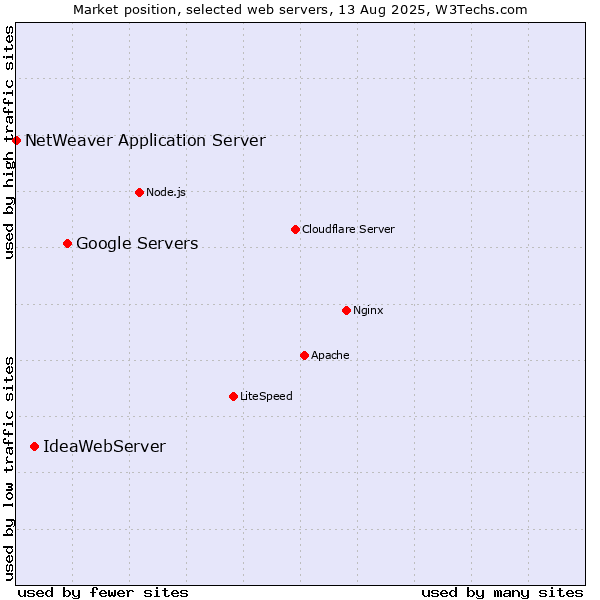The height and width of the screenshot is (600, 600).
Task: Click the 'used by low traffic sites' axis label
Action: pos(9,469)
